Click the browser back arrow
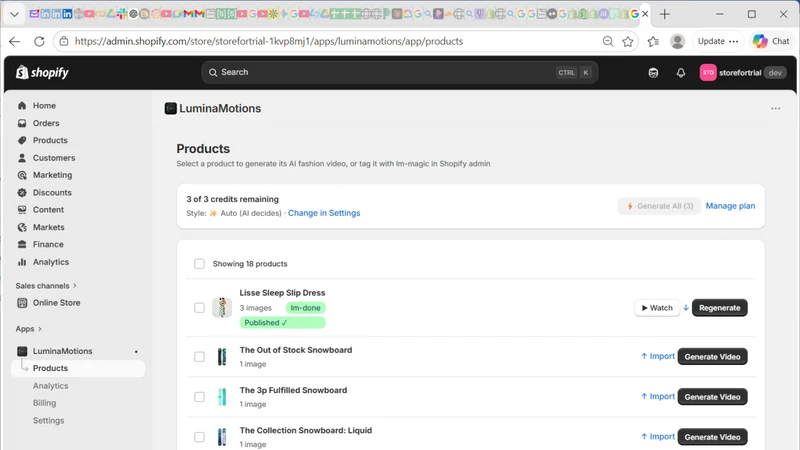800x450 pixels. (x=15, y=41)
